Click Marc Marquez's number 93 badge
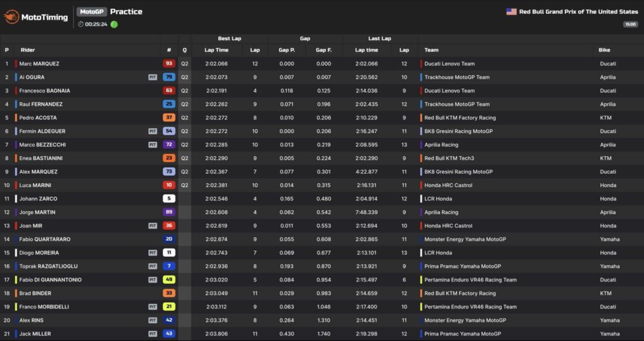The image size is (644, 341). (169, 63)
